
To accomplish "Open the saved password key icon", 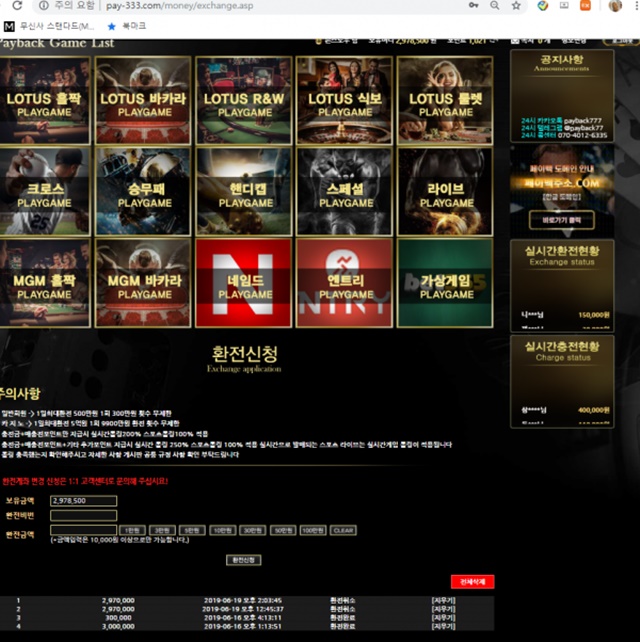I will 474,5.
